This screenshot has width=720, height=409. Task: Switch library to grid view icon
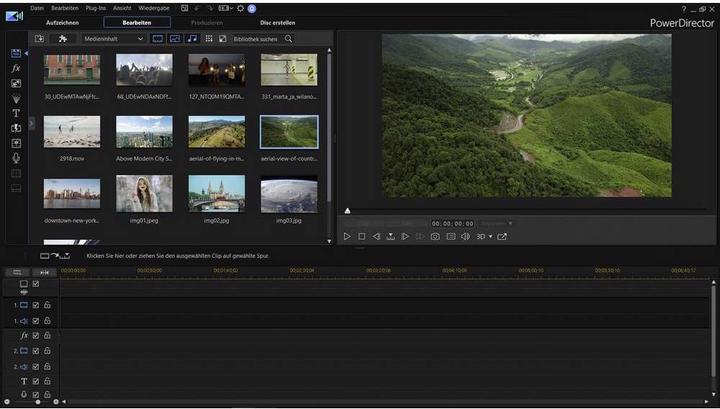click(x=209, y=39)
